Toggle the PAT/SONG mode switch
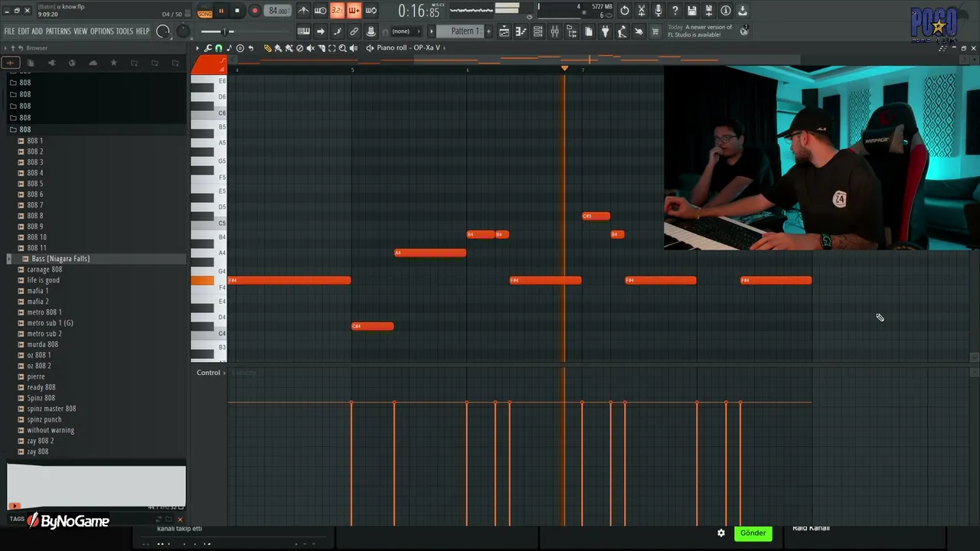The height and width of the screenshot is (551, 980). (x=204, y=11)
